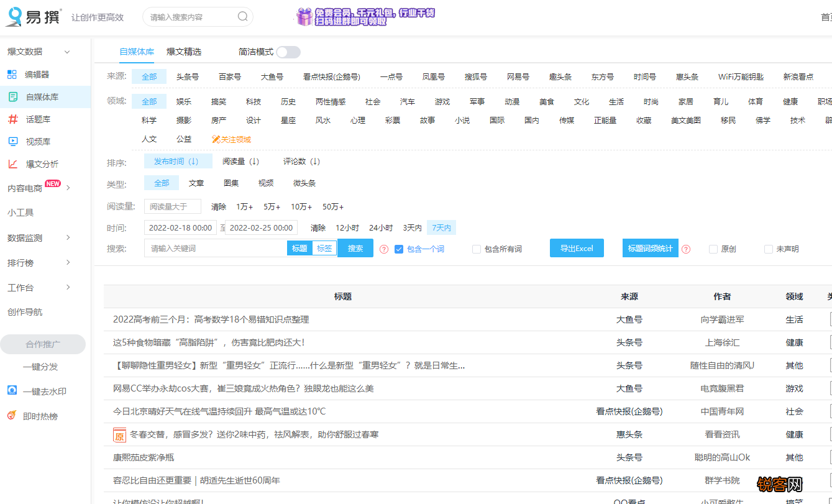Filter source by 大鱼号
Image resolution: width=832 pixels, height=504 pixels.
(272, 77)
